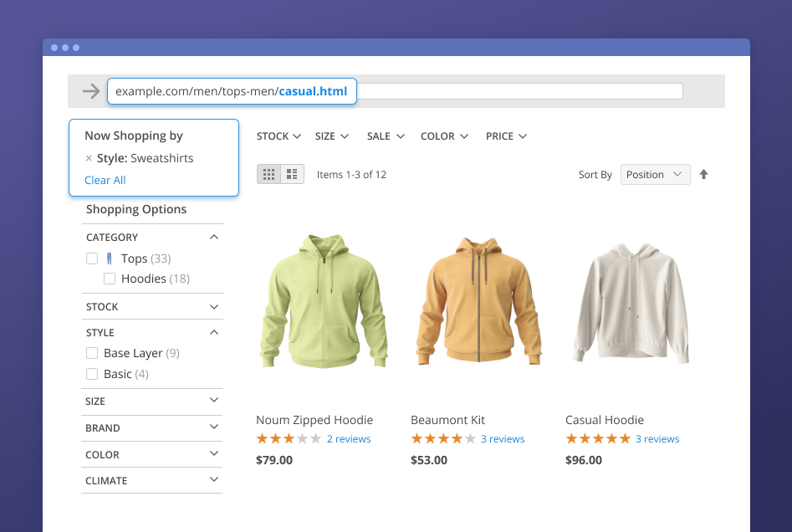
Task: Open the COLOR menu in top filter bar
Action: 444,136
